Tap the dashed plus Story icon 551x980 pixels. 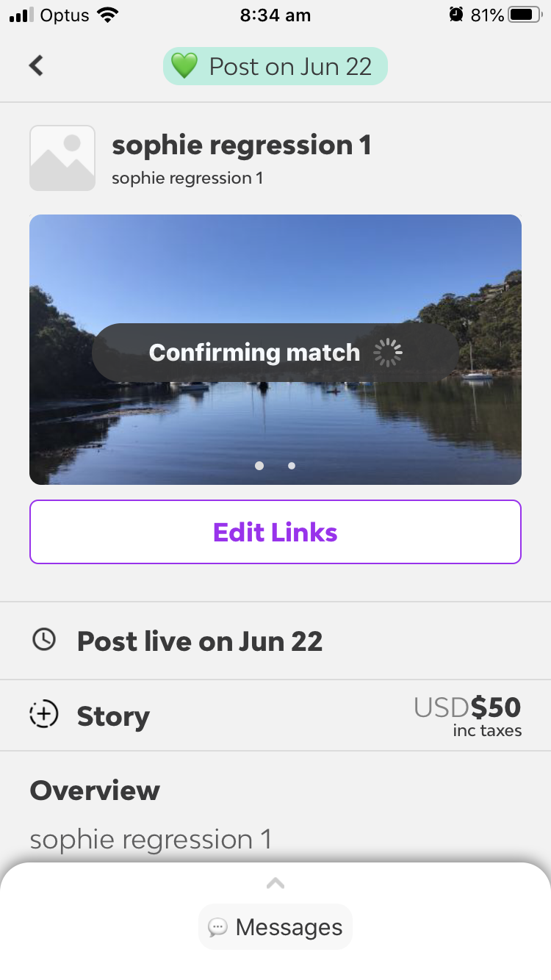click(44, 715)
